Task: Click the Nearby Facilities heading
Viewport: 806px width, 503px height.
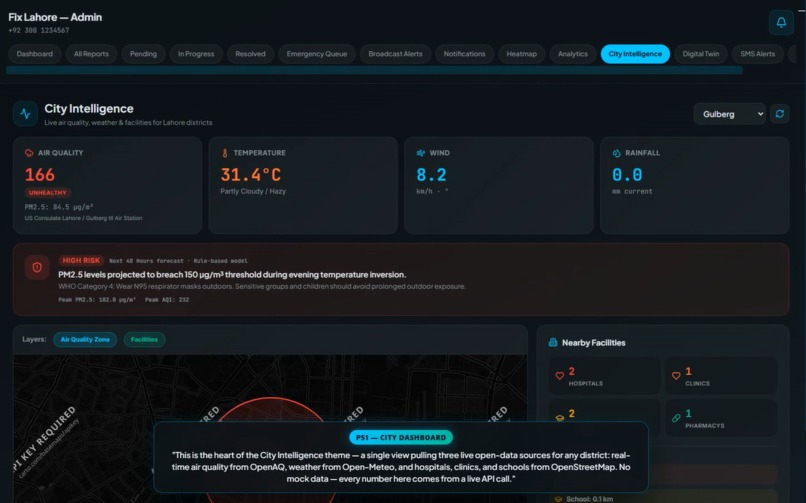Action: tap(593, 343)
